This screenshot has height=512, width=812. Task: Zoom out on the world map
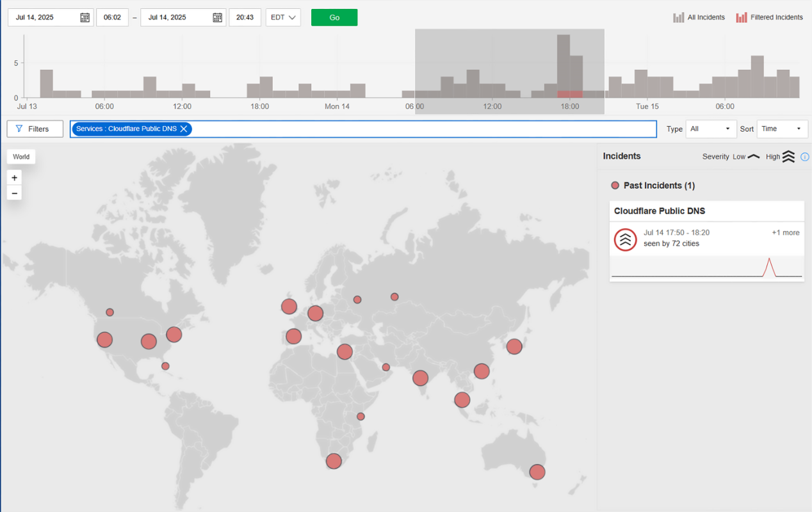point(14,193)
